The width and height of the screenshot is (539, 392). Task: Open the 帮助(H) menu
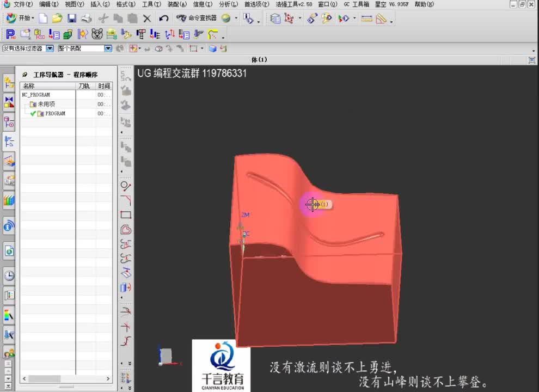424,4
